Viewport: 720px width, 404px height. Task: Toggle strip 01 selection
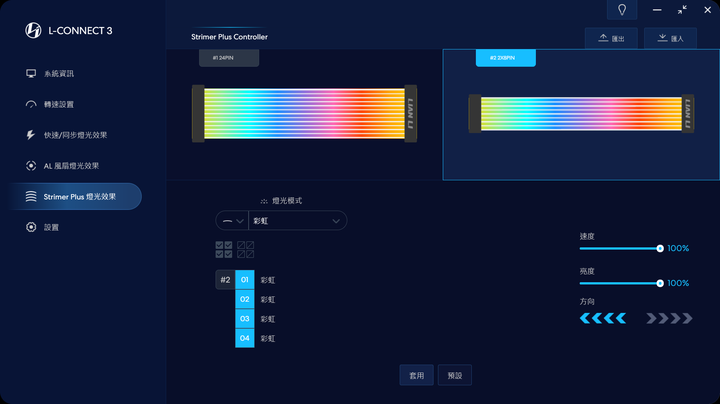245,280
